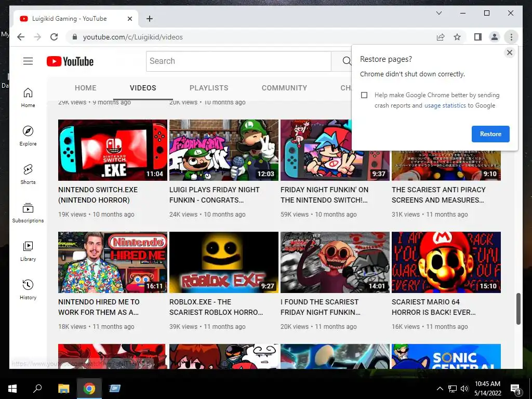Open File Explorer from the taskbar

[x=63, y=389]
